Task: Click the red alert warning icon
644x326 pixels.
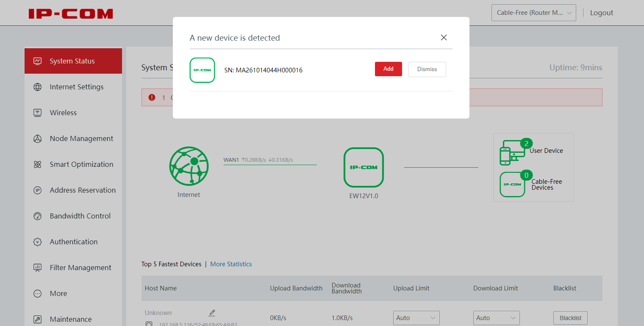Action: click(152, 97)
